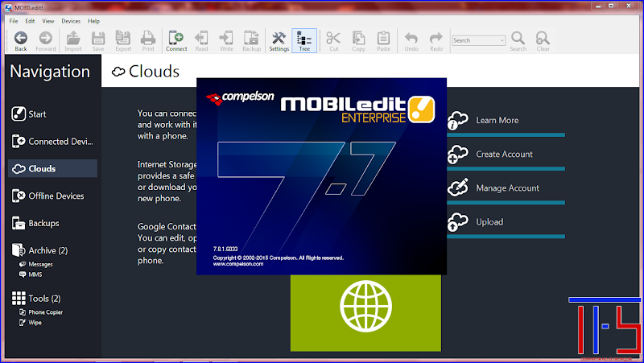The image size is (644, 363).
Task: Click the Print toolbar icon
Action: point(148,41)
